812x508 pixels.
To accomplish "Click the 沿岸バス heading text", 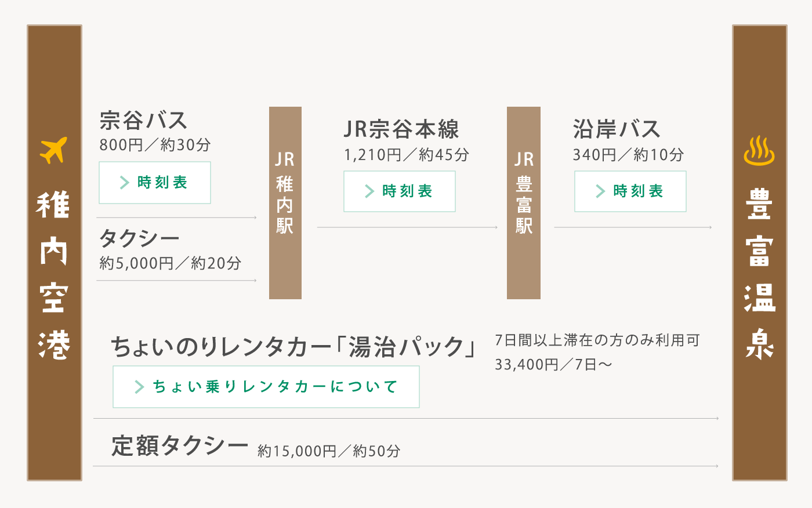I will 617,129.
